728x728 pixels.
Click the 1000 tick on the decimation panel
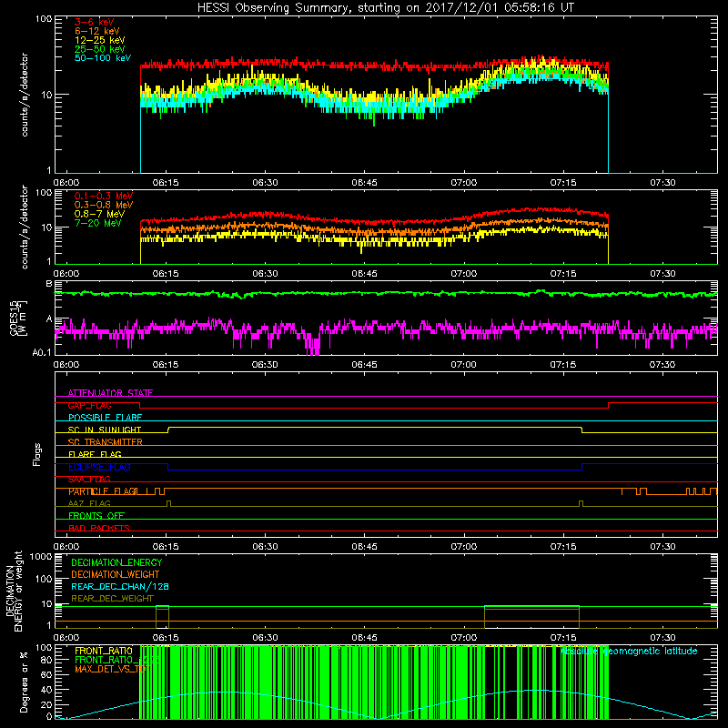point(41,556)
